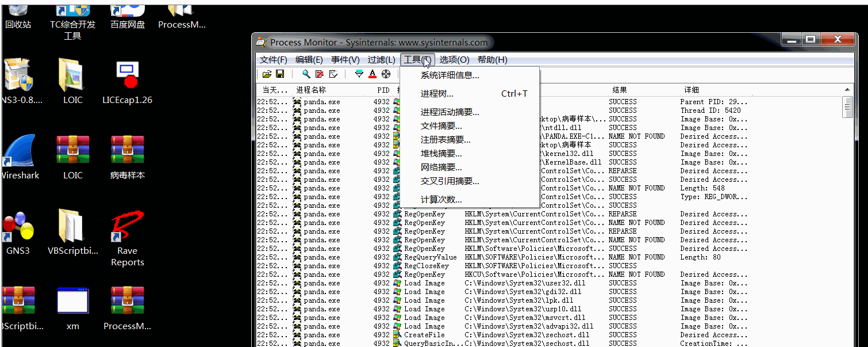Open the 事件(V) menu
Viewport: 868px width, 347px height.
(x=345, y=60)
